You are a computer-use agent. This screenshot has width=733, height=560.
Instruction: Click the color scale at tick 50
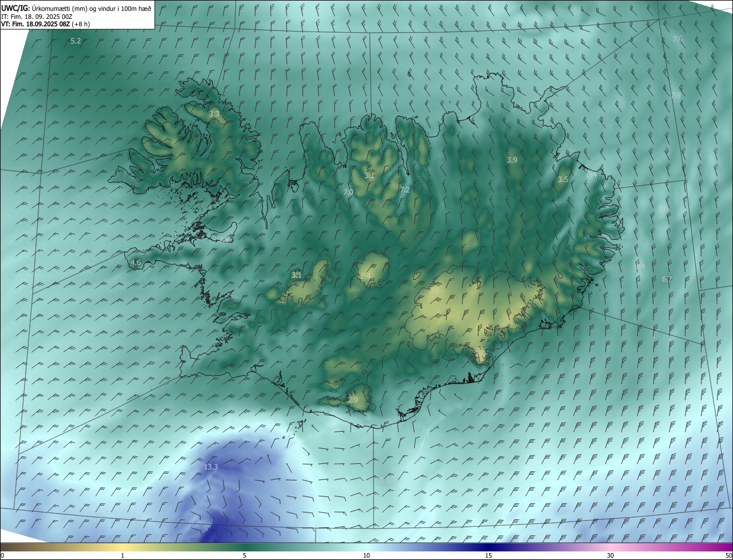728,556
